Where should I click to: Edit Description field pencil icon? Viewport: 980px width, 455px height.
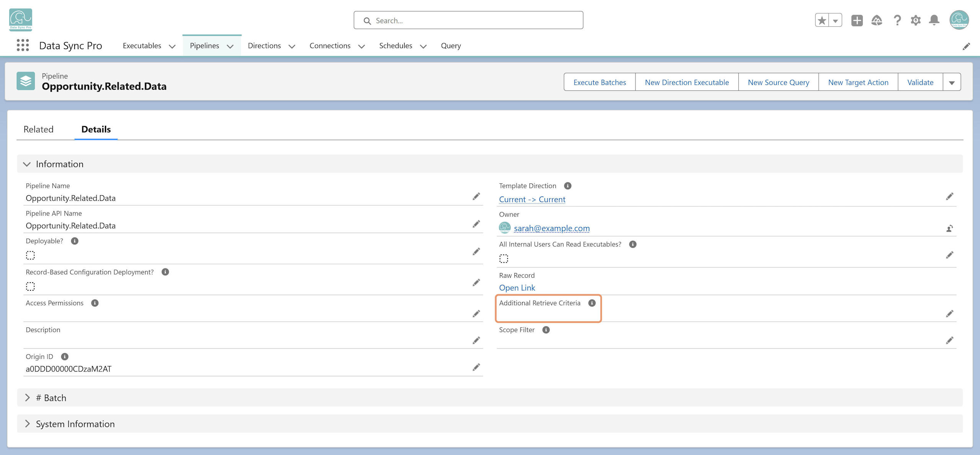pyautogui.click(x=476, y=340)
